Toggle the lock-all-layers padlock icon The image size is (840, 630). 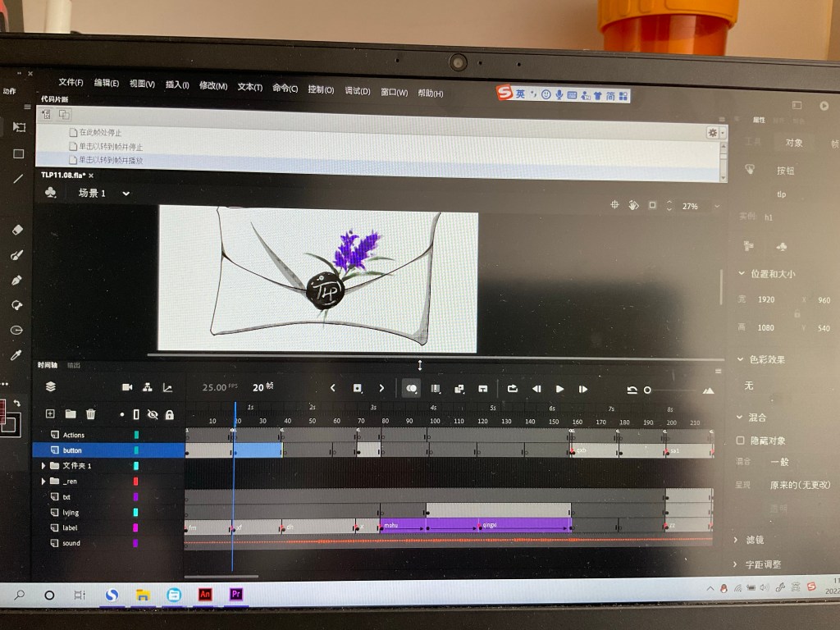[170, 415]
